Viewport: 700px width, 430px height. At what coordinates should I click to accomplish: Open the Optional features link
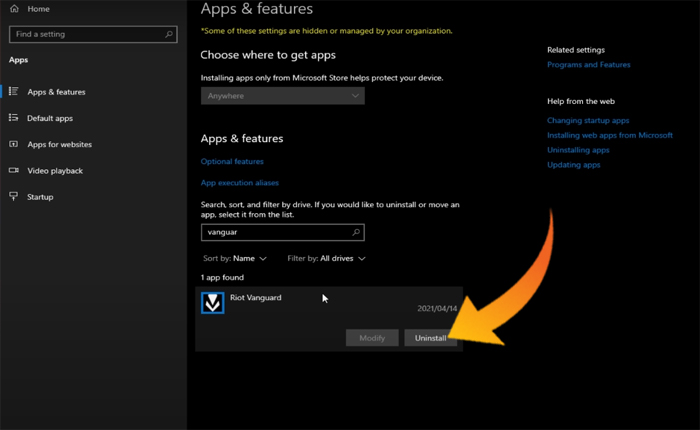232,161
